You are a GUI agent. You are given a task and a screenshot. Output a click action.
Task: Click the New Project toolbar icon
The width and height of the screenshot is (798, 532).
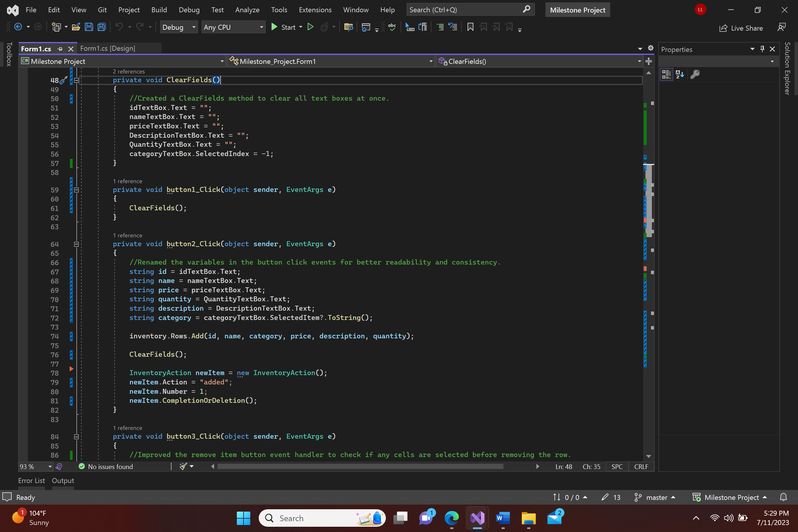pyautogui.click(x=56, y=27)
